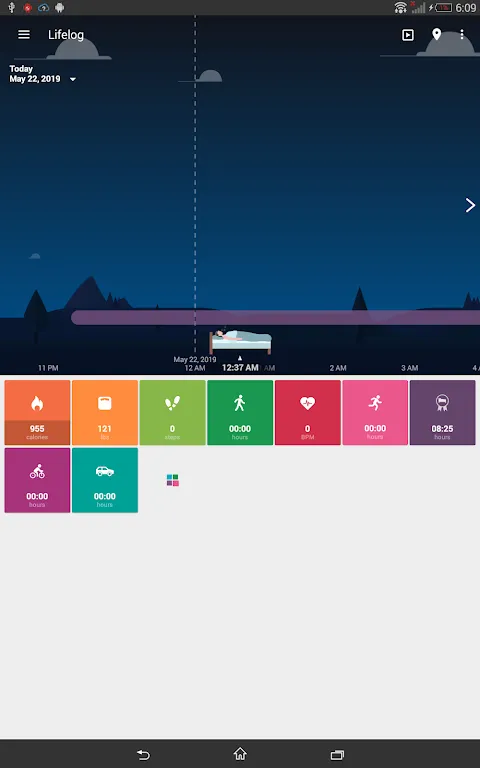
Task: Select the cycling hours tile
Action: 37,480
